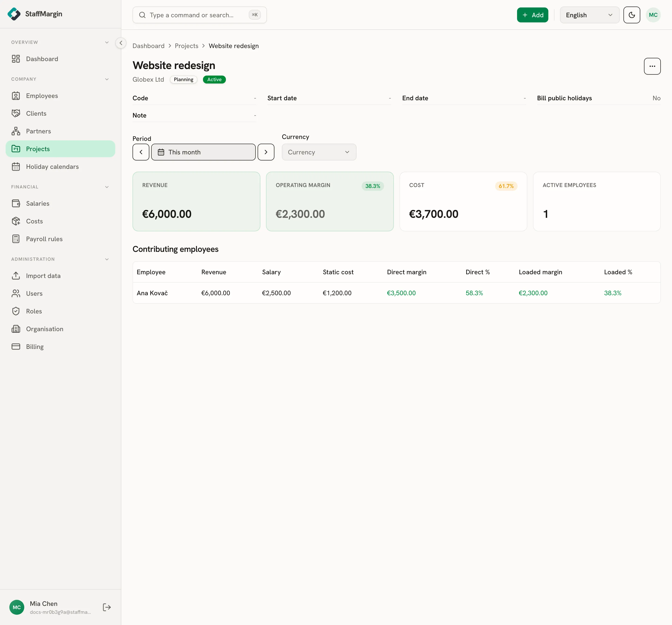Click the Mia Chen user name

click(x=44, y=604)
